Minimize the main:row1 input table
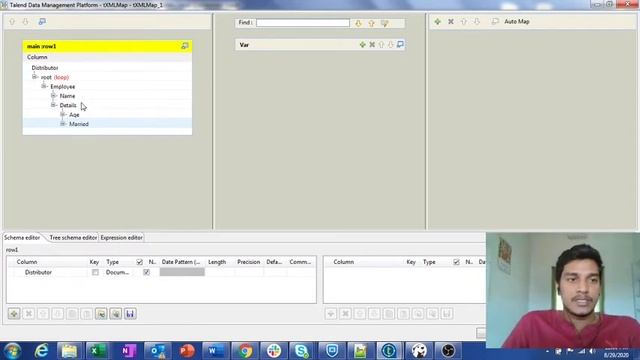Image resolution: width=640 pixels, height=360 pixels. pyautogui.click(x=185, y=46)
